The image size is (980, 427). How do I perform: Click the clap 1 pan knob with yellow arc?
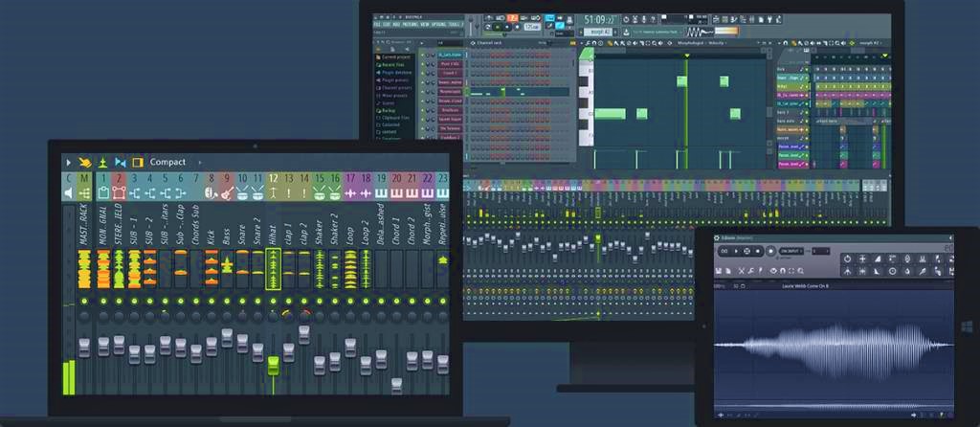coord(289,316)
